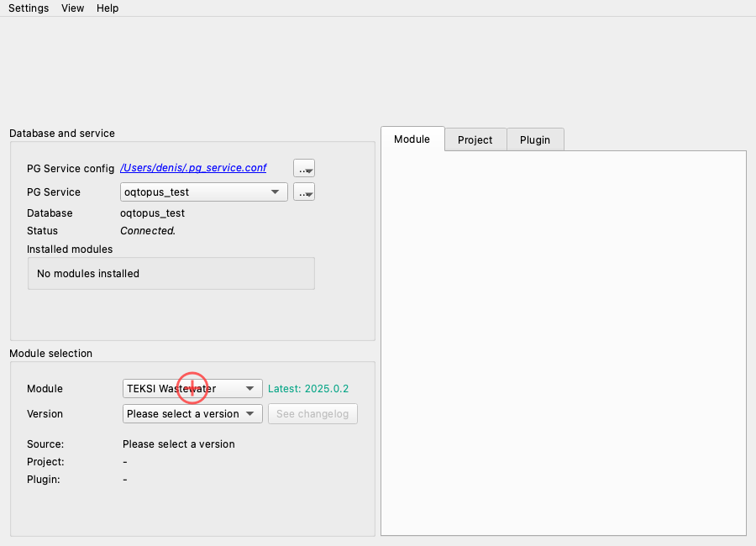Click the green 'Latest: 2025.0.2' label
756x546 pixels.
[308, 389]
